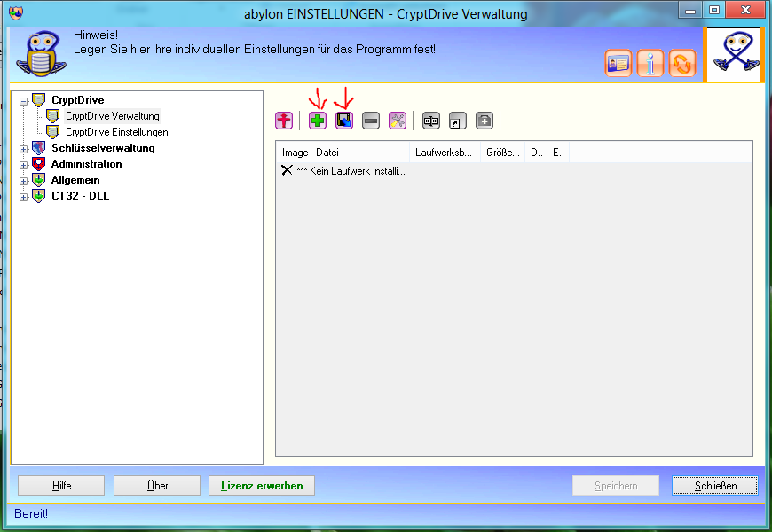Click the Hilfe button
Screen dimensions: 772x532
(x=61, y=486)
